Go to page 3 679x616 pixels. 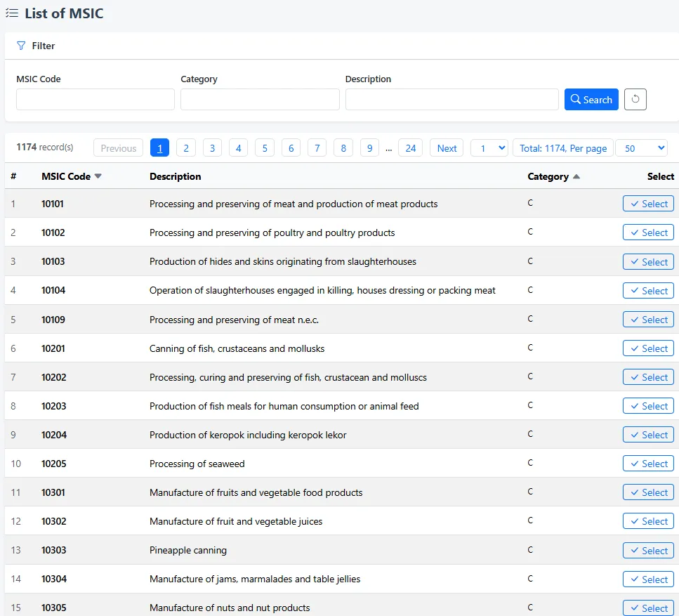(x=212, y=148)
